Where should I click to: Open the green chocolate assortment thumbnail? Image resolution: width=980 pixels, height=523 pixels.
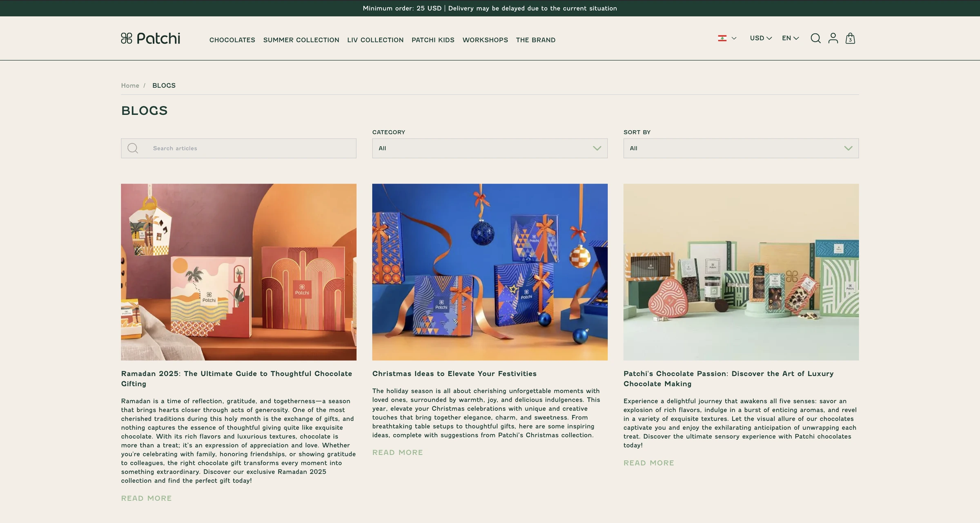(x=741, y=272)
